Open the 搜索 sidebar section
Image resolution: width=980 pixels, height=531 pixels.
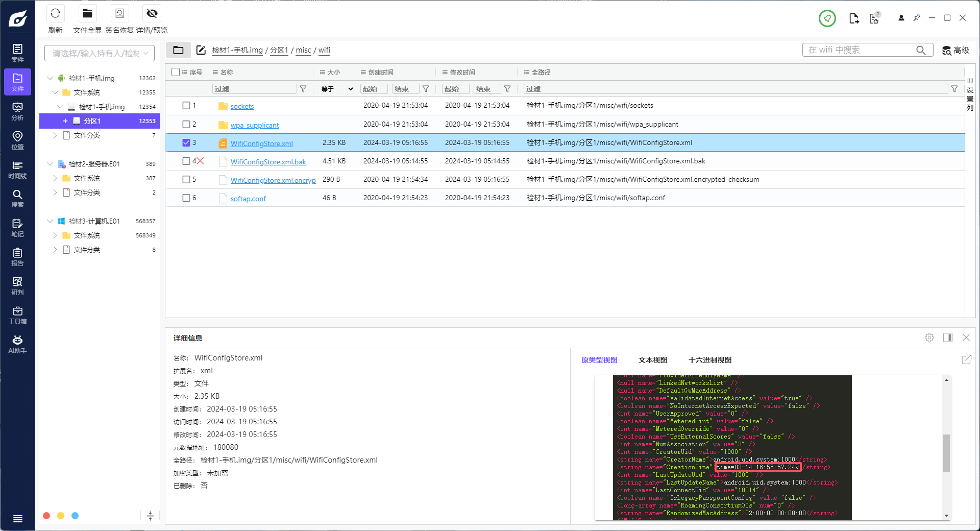(x=17, y=199)
